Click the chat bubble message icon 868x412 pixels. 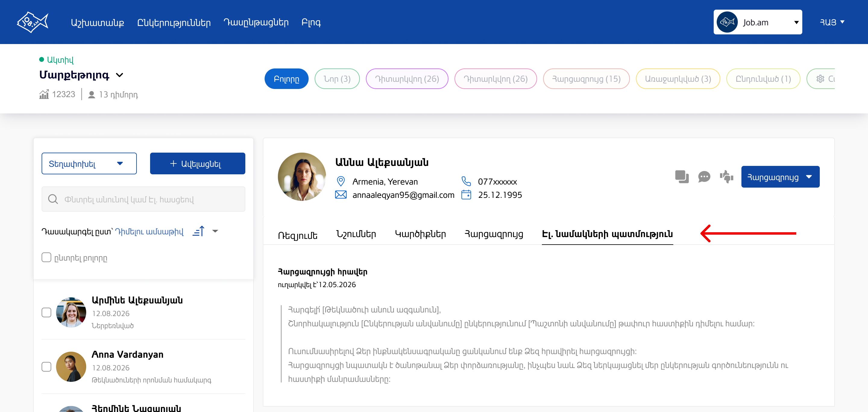704,177
